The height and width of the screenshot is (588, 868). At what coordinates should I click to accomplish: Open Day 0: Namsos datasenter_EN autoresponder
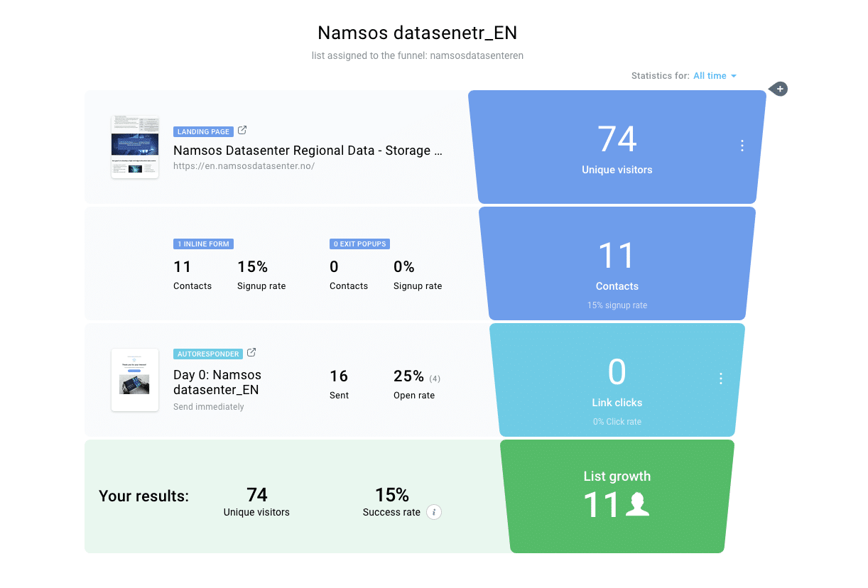tap(217, 382)
